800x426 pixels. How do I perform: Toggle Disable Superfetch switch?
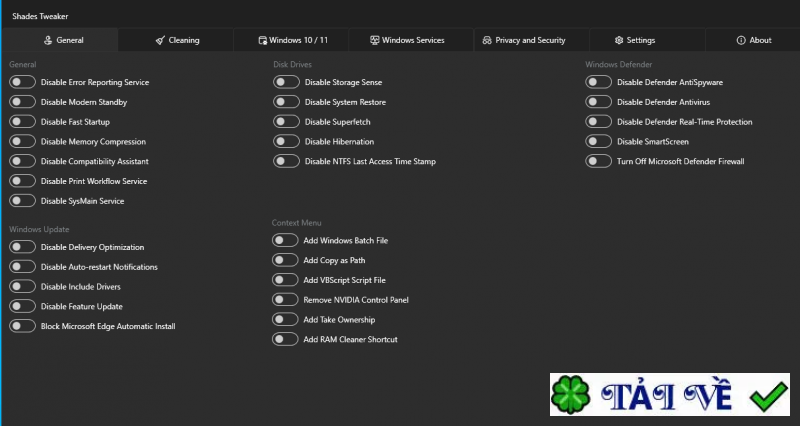[x=286, y=122]
